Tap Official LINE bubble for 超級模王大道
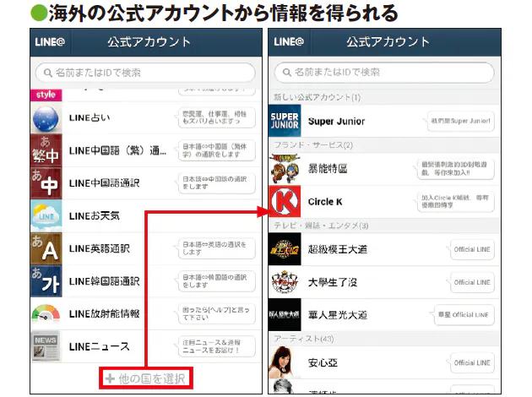The image size is (532, 397). [x=472, y=249]
